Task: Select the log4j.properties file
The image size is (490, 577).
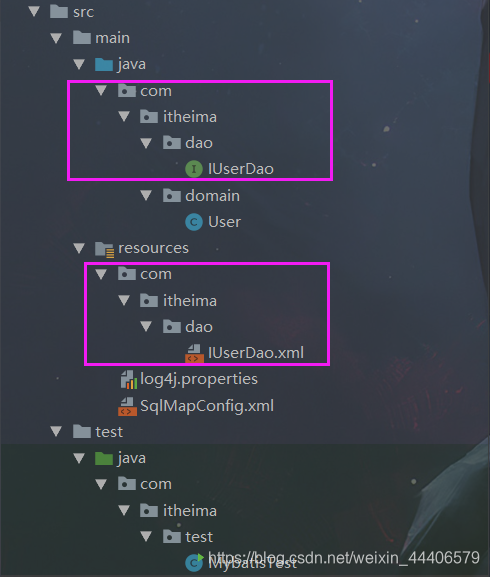Action: pos(189,379)
